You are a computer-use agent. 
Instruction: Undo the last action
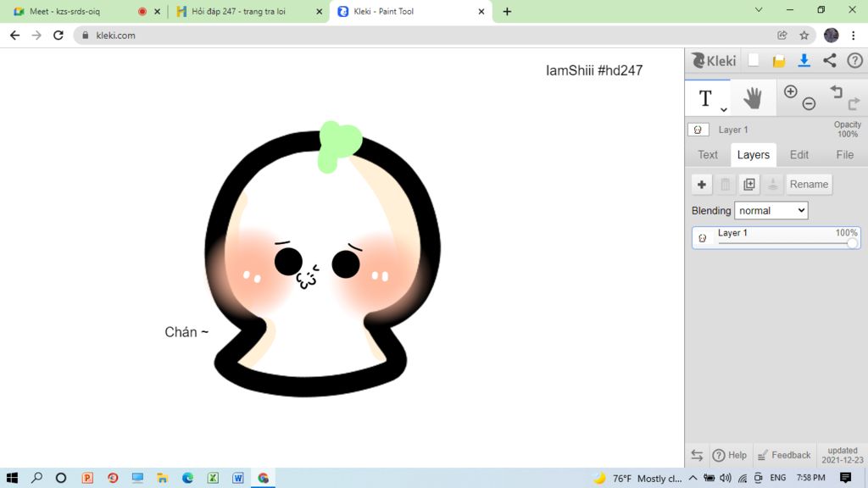click(836, 91)
